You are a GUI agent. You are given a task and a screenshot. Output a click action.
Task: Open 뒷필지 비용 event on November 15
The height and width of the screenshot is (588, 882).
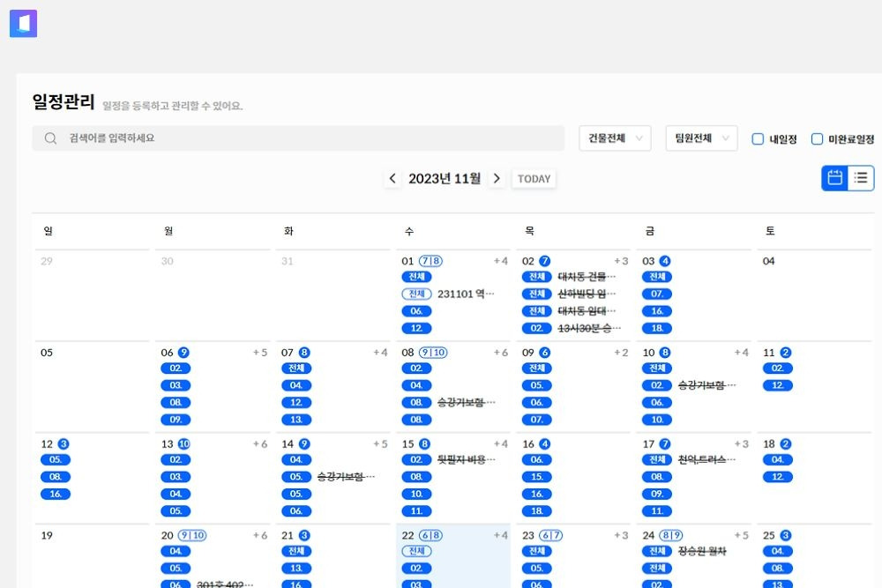[466, 460]
